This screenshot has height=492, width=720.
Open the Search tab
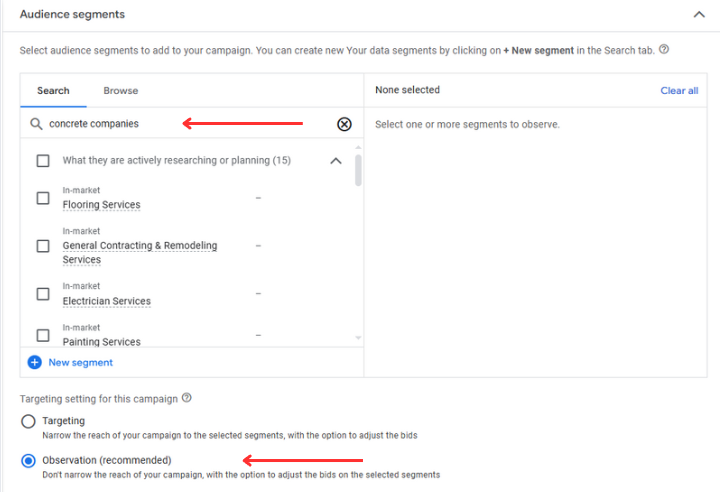[53, 90]
